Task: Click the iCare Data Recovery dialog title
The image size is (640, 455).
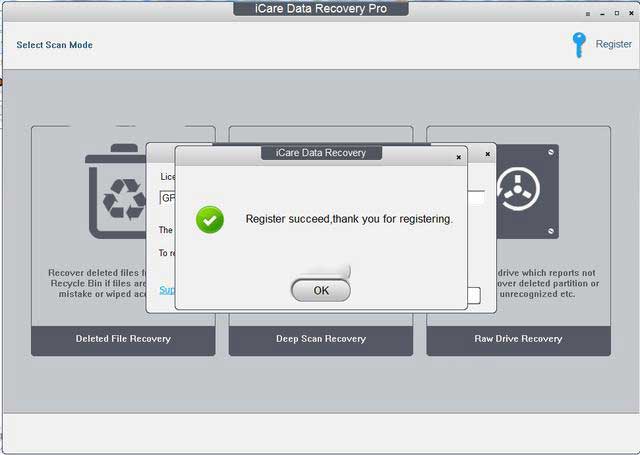Action: click(321, 153)
